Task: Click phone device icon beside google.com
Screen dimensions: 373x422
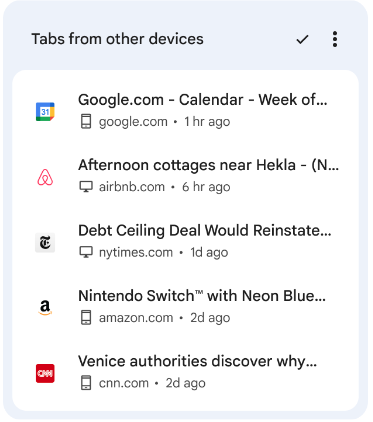Action: [86, 122]
